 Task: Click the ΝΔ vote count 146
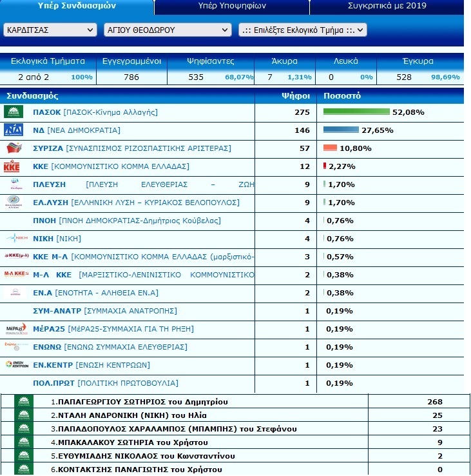click(x=302, y=130)
